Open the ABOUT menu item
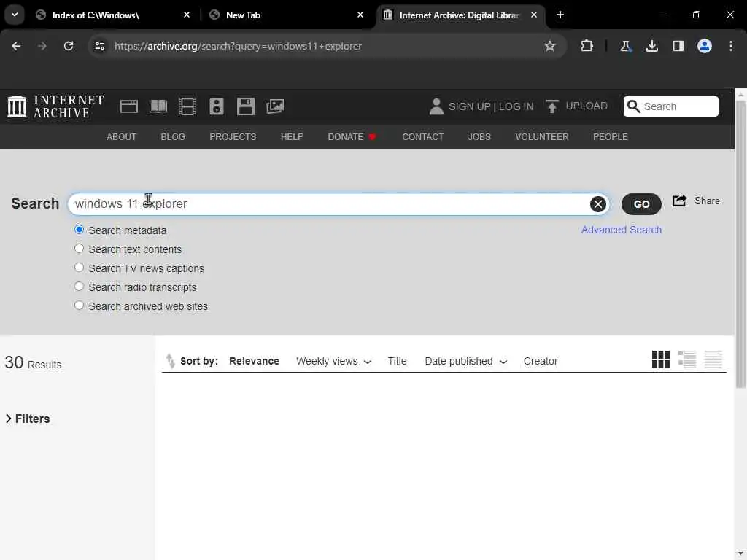Image resolution: width=747 pixels, height=560 pixels. pyautogui.click(x=122, y=136)
